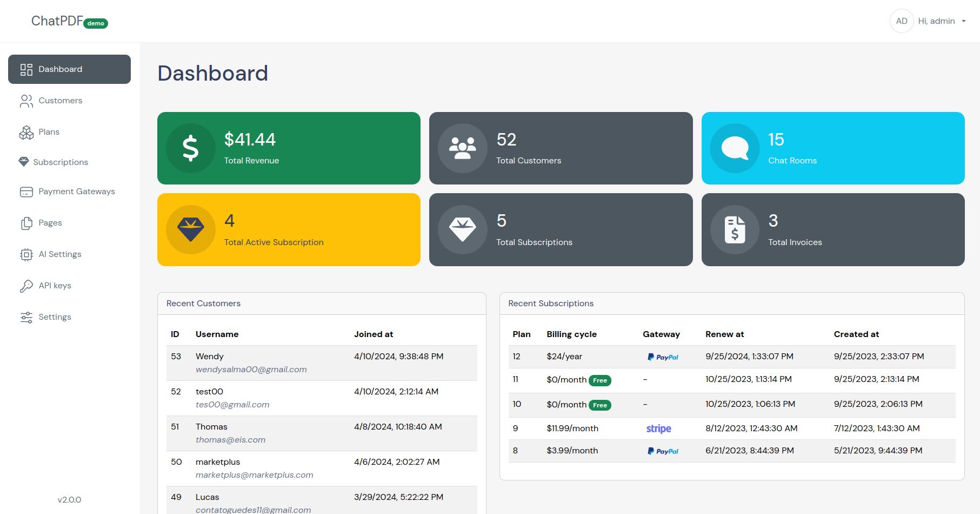The width and height of the screenshot is (980, 514).
Task: Click the Settings sliders icon
Action: tap(26, 318)
